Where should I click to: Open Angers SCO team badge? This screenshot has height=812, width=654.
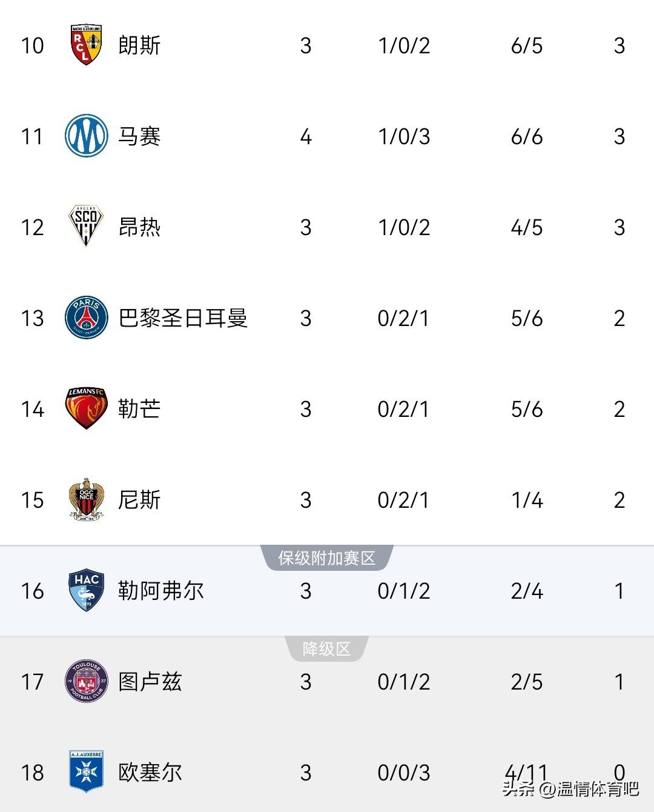point(87,226)
